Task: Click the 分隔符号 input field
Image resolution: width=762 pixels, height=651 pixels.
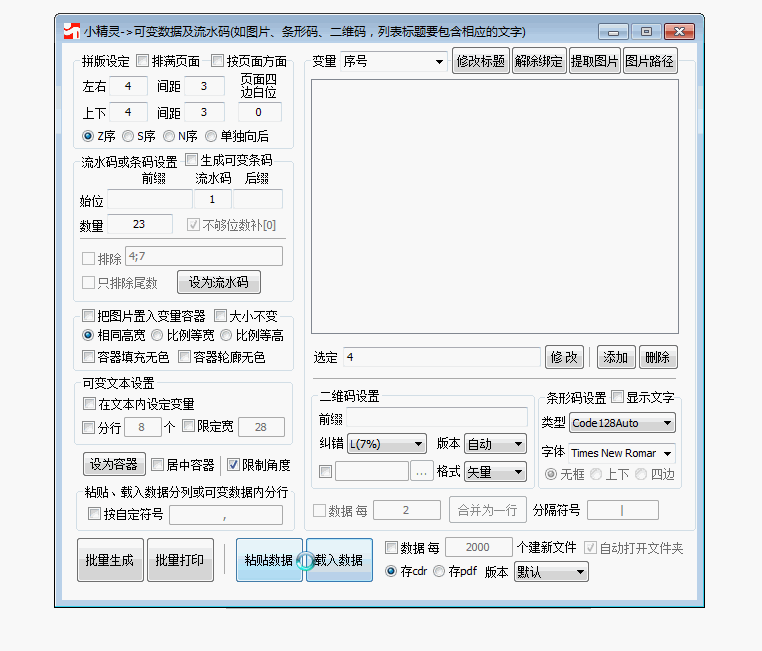Action: tap(623, 510)
